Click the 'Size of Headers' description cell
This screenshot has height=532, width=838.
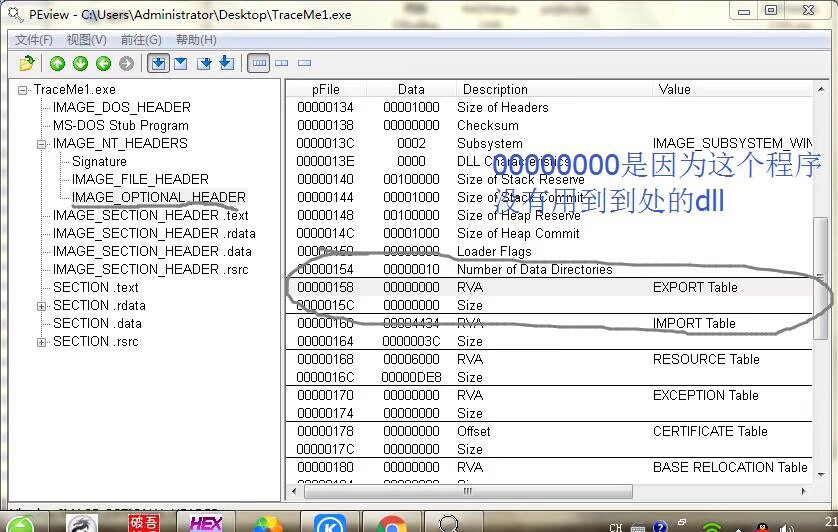point(502,107)
